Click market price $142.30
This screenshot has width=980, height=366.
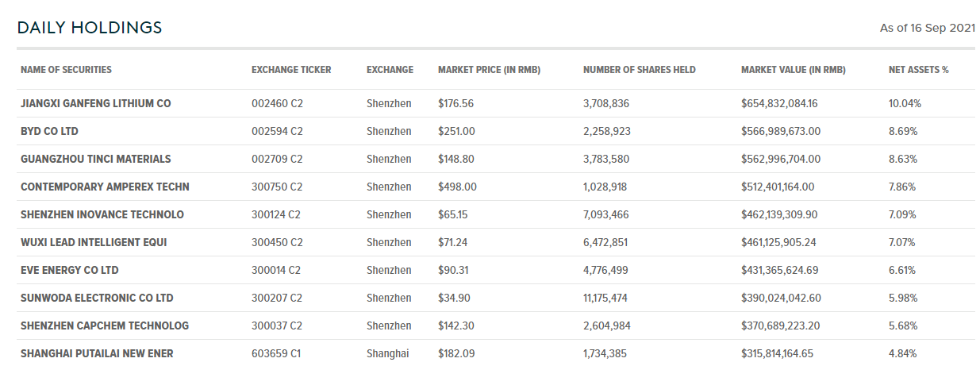456,326
